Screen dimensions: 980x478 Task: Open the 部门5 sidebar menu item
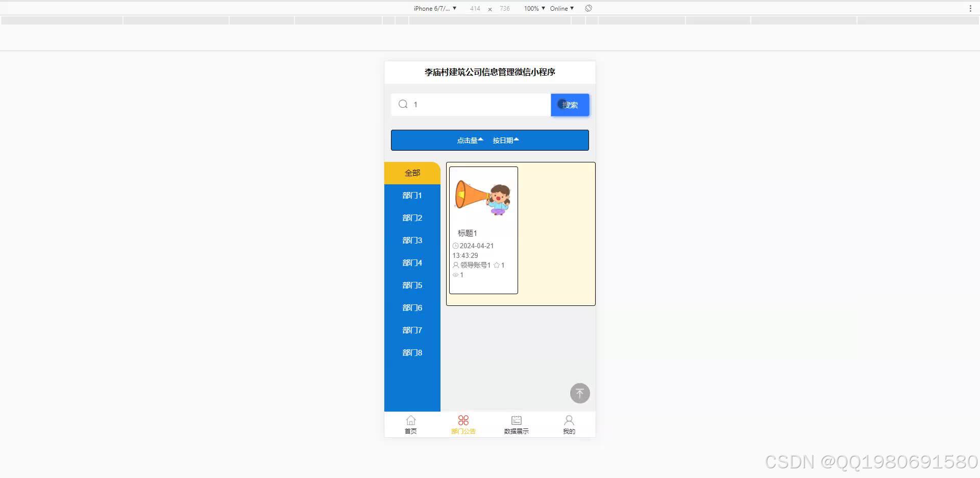click(x=411, y=285)
